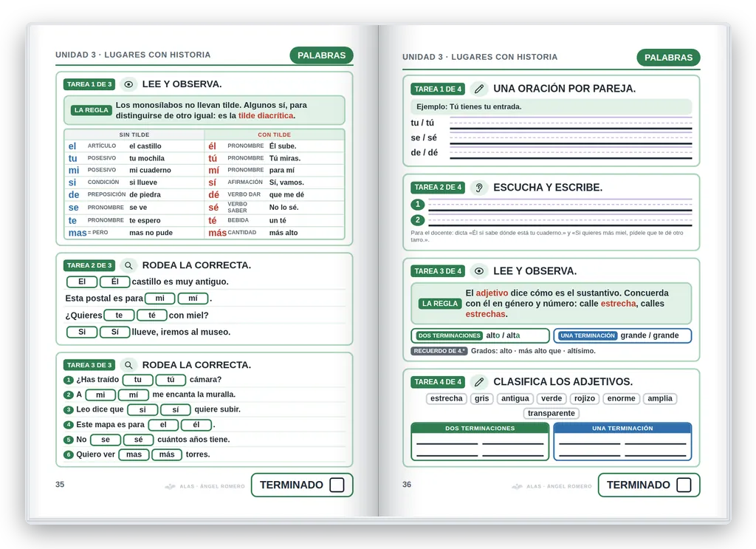The width and height of the screenshot is (756, 549).
Task: Click the PALABRAS badge on page 35
Action: [322, 55]
